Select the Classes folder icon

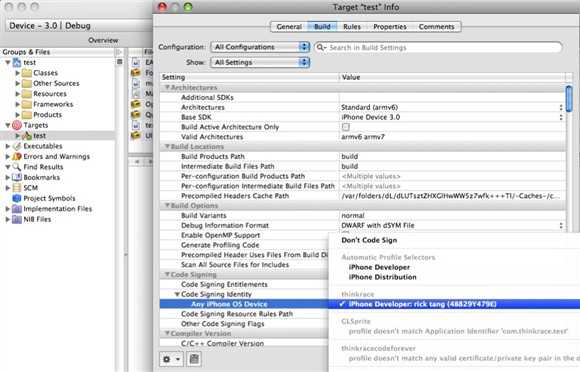pyautogui.click(x=27, y=73)
